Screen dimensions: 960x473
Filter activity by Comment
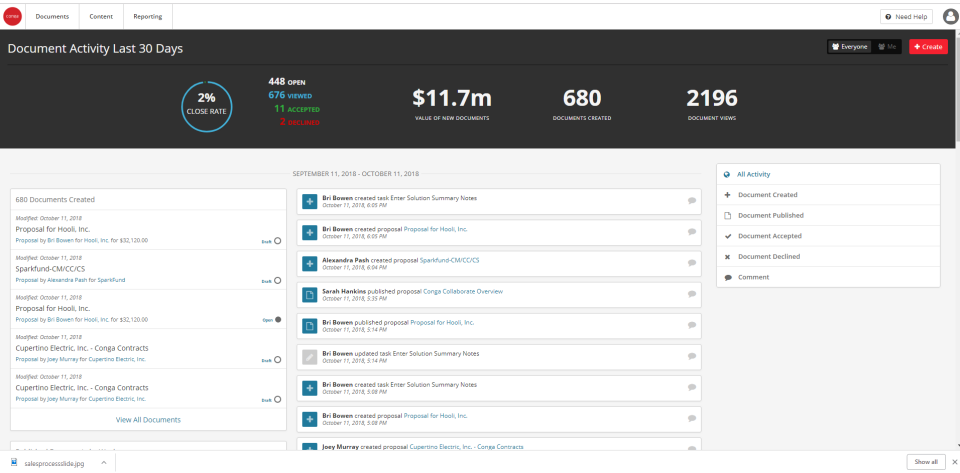(828, 277)
